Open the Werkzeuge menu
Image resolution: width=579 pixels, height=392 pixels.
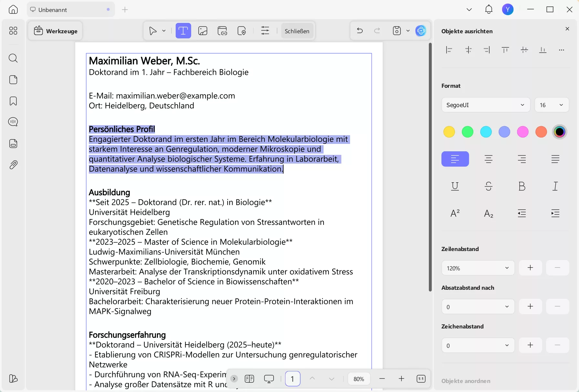(55, 31)
